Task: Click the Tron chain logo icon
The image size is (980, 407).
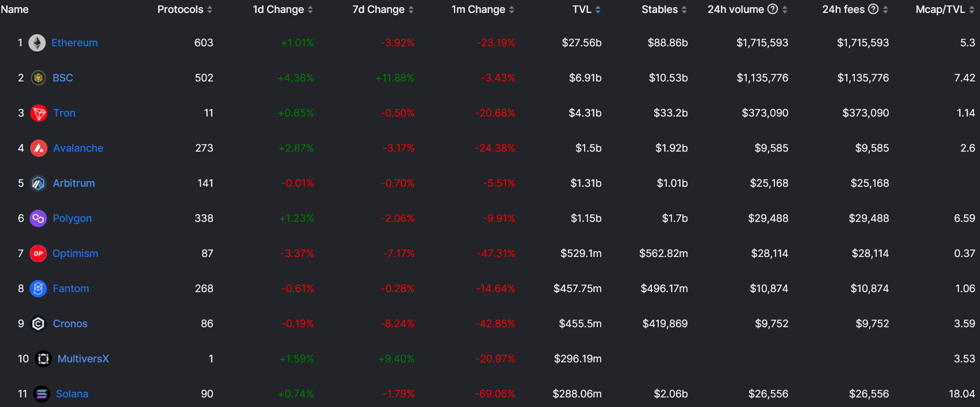Action: click(x=38, y=113)
